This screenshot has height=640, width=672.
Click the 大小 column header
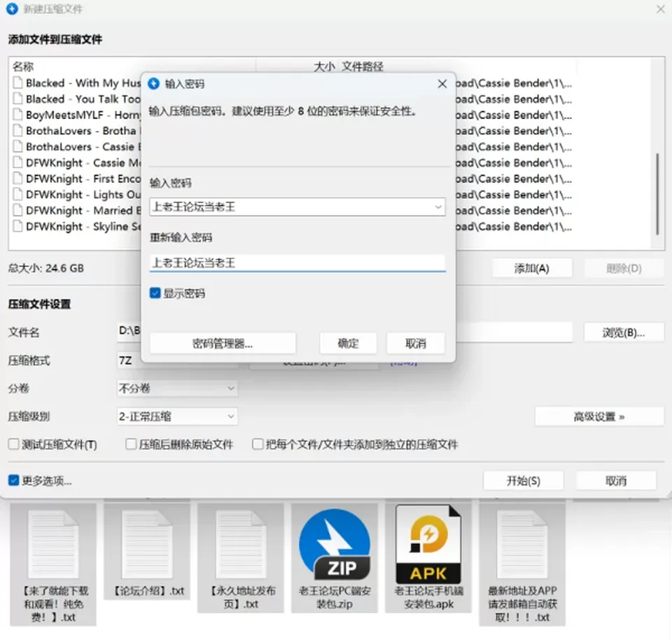point(324,67)
